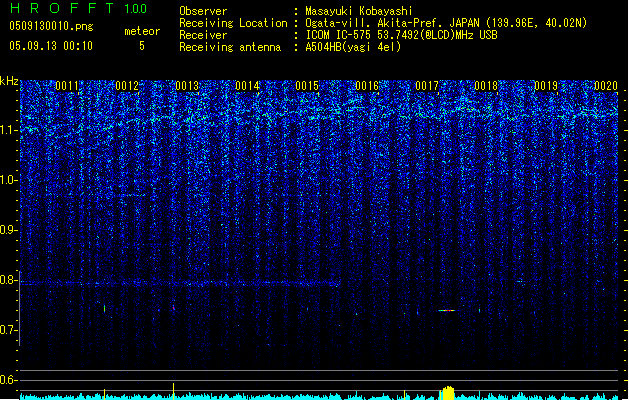Click the small green echo dot near 0012
The image size is (629, 400).
[105, 309]
